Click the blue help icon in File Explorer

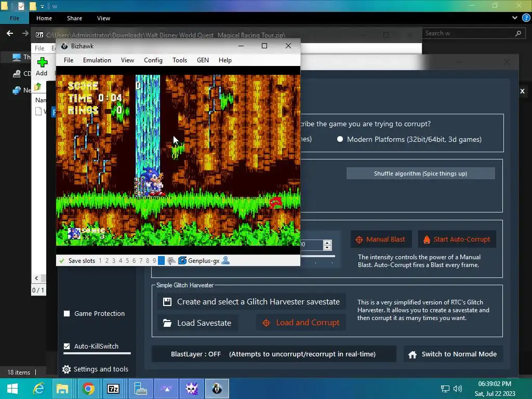(x=526, y=18)
